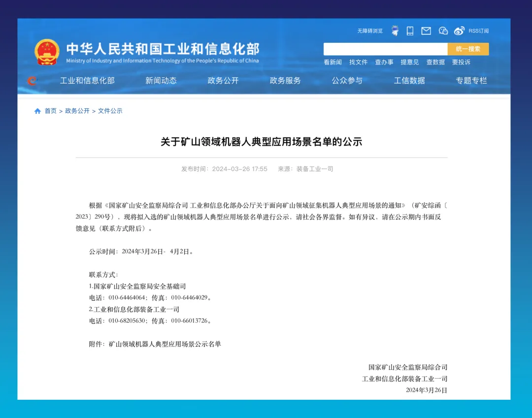Open the Weibo icon in the header
This screenshot has width=532, height=418.
point(460,31)
